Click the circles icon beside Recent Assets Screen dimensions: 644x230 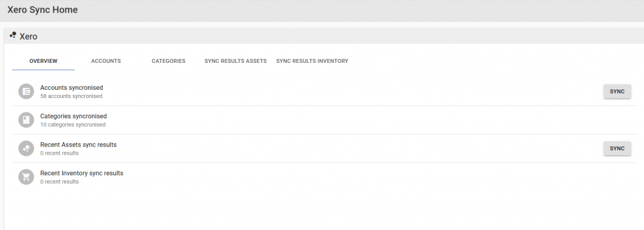pyautogui.click(x=26, y=148)
